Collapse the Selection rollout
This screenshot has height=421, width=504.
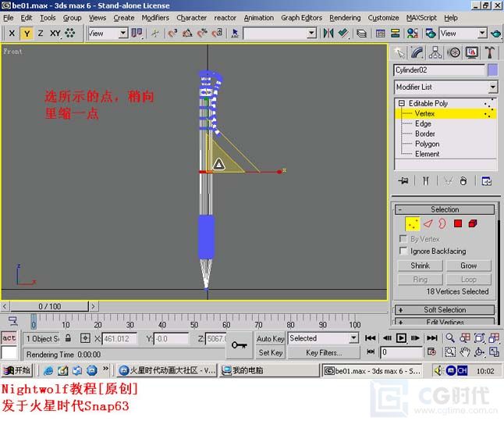pos(445,209)
